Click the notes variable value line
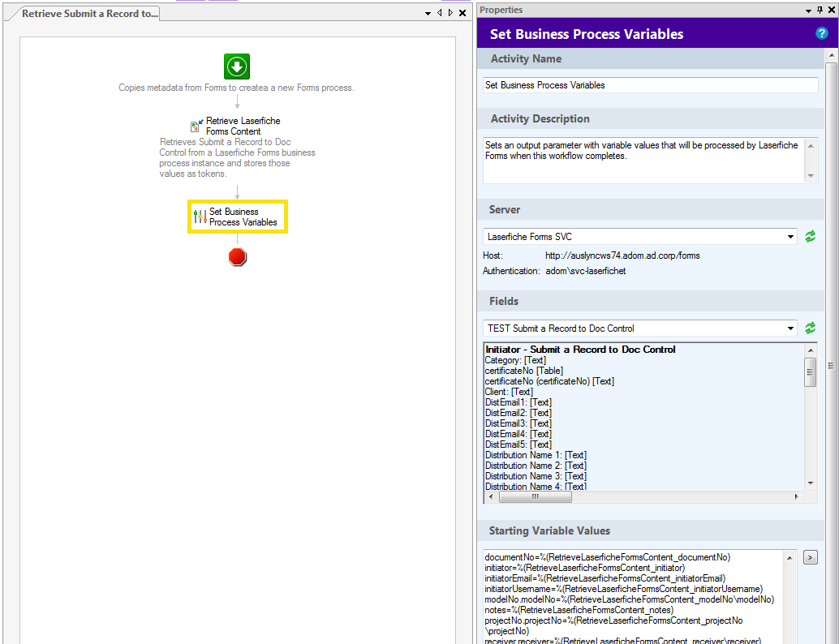839x644 pixels. (x=579, y=610)
